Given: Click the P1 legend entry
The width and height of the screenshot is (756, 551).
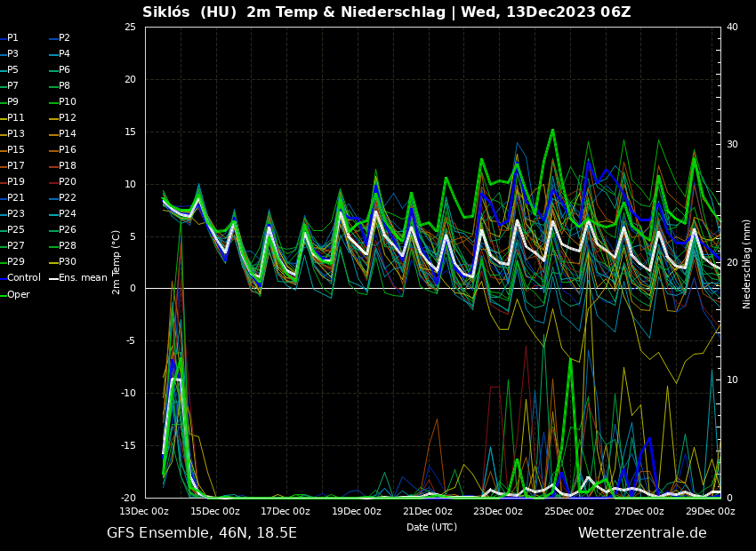Looking at the screenshot, I should [12, 38].
